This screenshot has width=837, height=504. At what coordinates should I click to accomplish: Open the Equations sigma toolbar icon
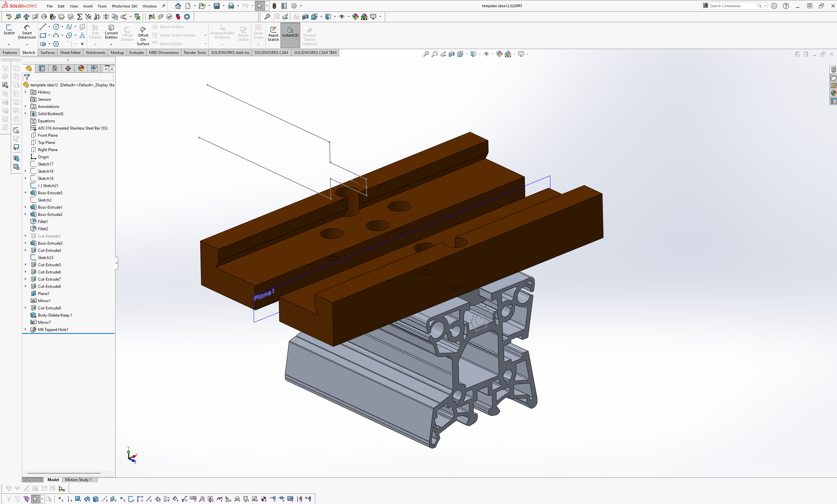coord(80,17)
